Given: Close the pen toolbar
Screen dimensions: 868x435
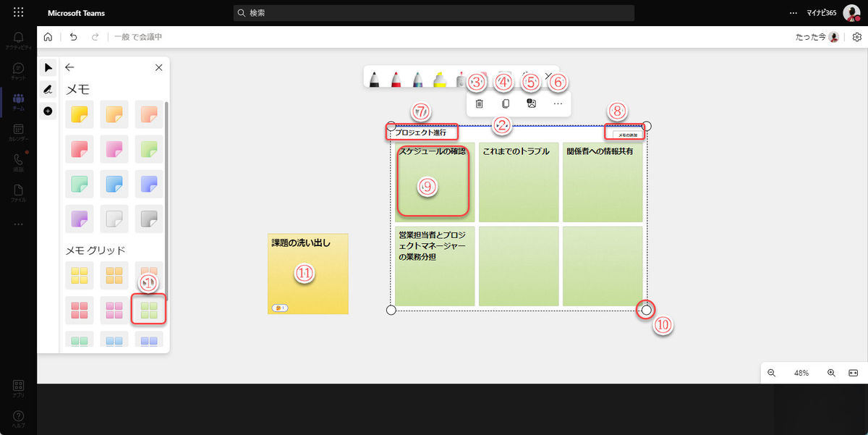Looking at the screenshot, I should (x=548, y=75).
